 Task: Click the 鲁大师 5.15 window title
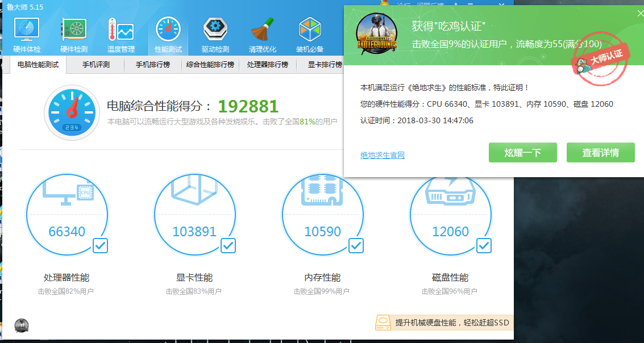point(25,7)
